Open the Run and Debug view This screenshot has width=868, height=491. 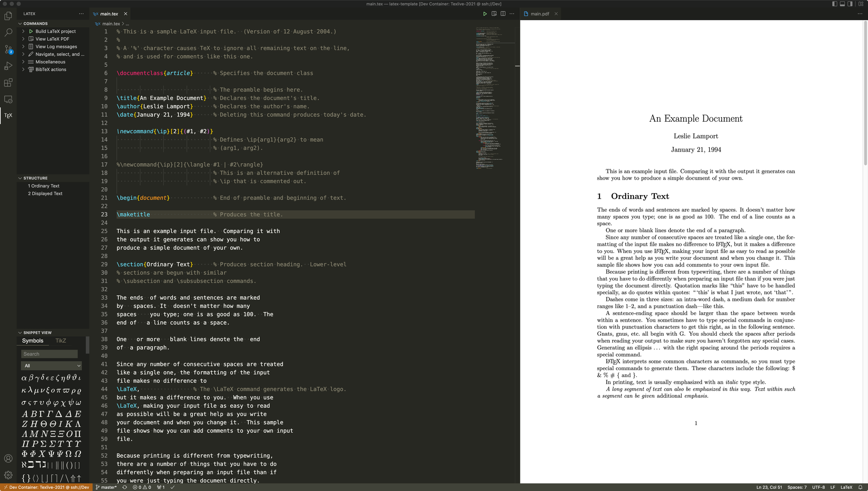(x=8, y=66)
